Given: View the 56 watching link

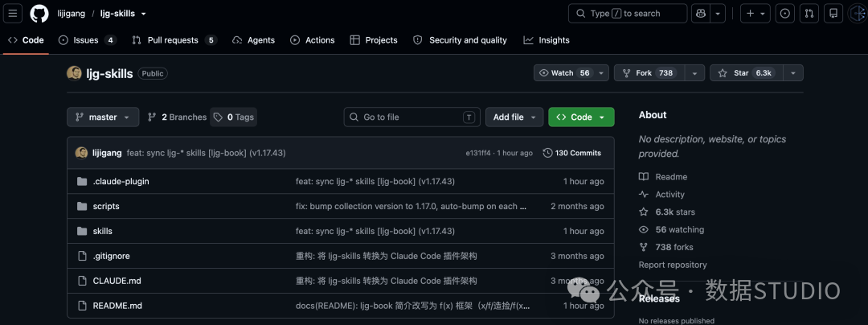Looking at the screenshot, I should 671,229.
